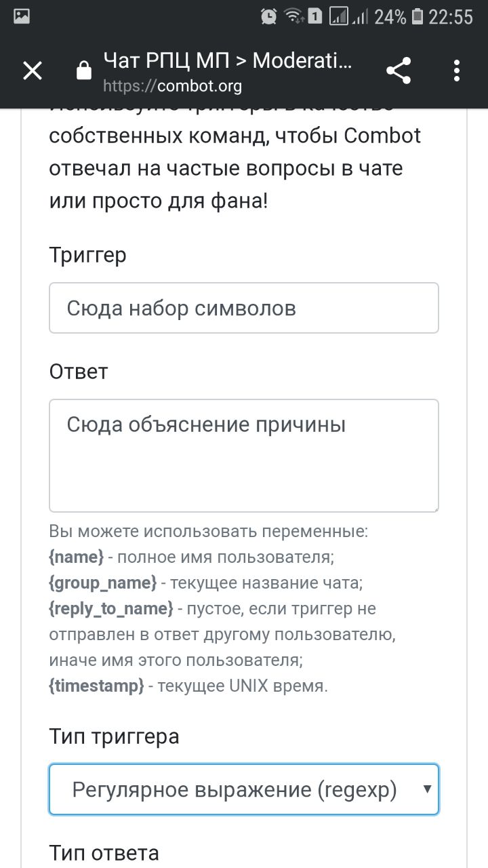
Task: Tap the battery icon in status bar
Action: 418,16
